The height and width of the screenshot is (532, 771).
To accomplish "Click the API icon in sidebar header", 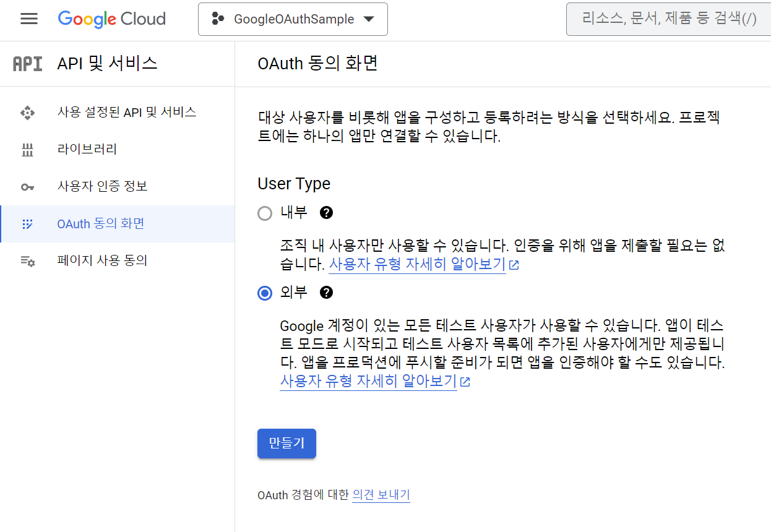I will pyautogui.click(x=28, y=63).
